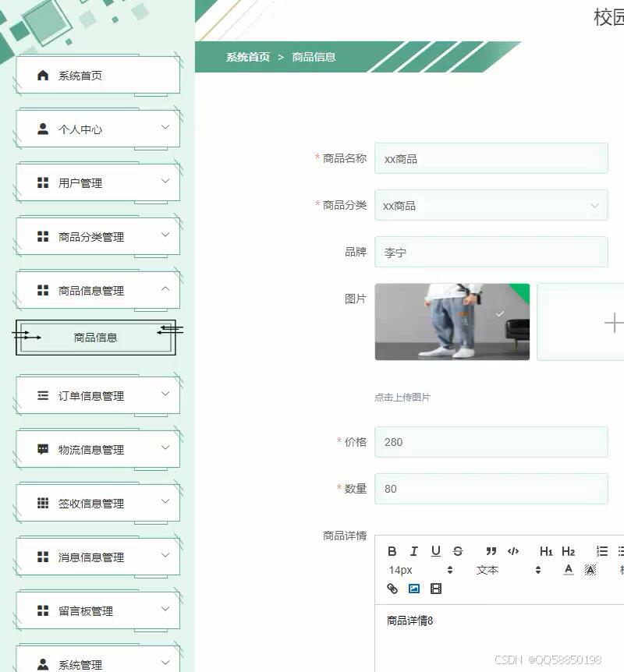Click the plus icon to upload image
Viewport: 624px width, 672px height.
click(614, 323)
